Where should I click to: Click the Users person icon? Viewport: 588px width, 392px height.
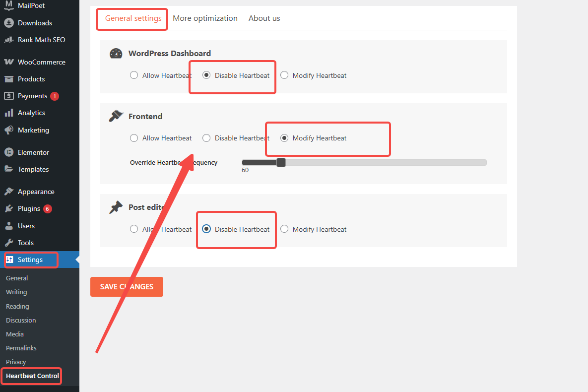tap(9, 226)
